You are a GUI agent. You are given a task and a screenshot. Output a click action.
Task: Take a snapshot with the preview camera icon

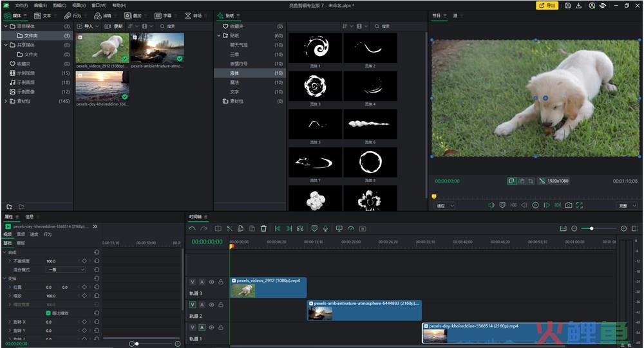pos(568,205)
